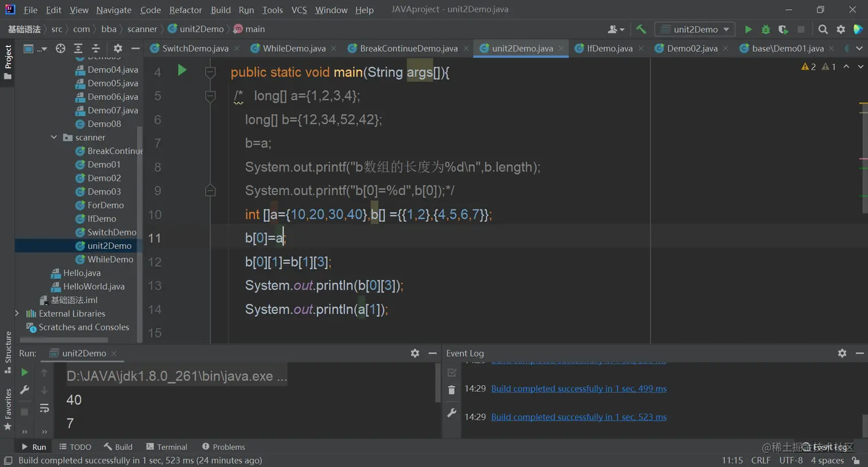
Task: Toggle the read-only lock in the status bar
Action: pyautogui.click(x=856, y=461)
